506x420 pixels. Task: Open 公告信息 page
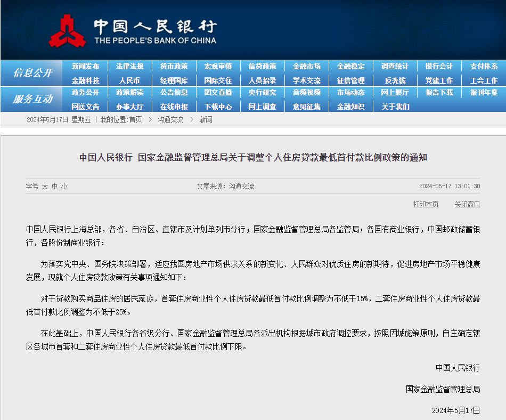tap(174, 92)
